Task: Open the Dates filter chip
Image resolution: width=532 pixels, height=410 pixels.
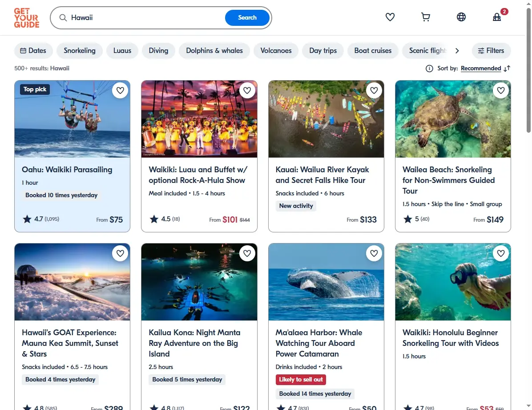Action: (x=33, y=51)
